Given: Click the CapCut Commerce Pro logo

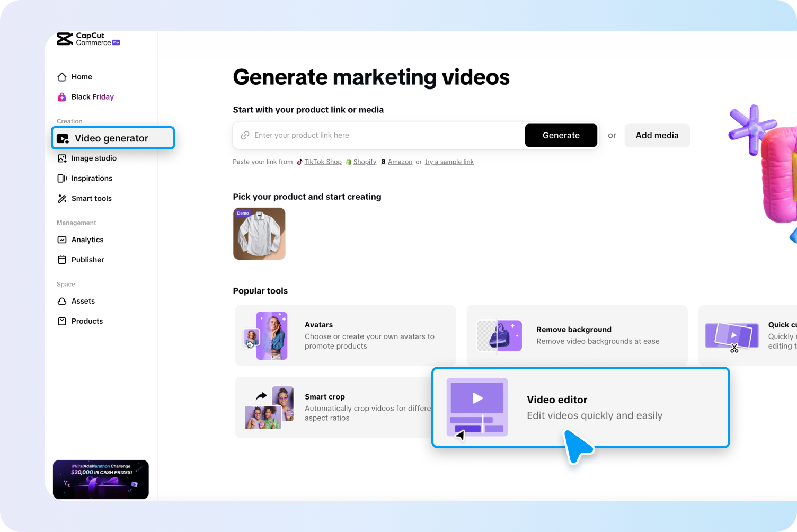Looking at the screenshot, I should (88, 39).
